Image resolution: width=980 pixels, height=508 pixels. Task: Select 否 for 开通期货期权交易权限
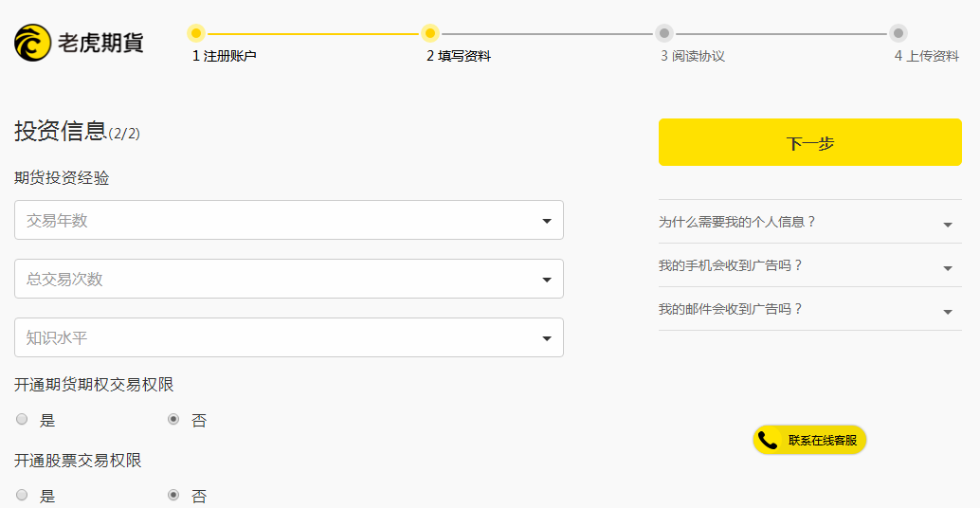tap(173, 419)
